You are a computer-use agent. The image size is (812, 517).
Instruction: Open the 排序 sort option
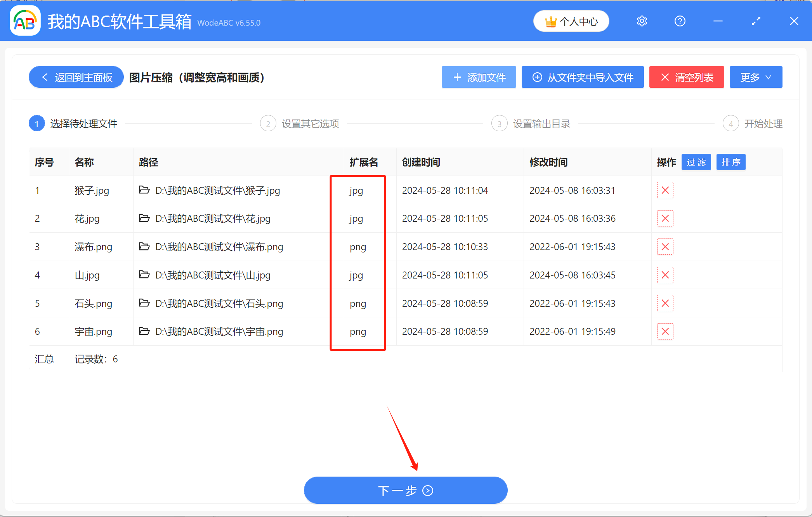(730, 162)
